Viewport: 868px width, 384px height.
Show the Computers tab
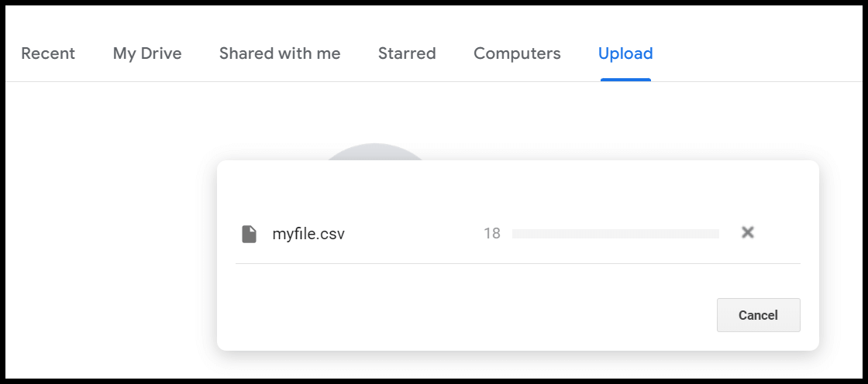point(517,53)
